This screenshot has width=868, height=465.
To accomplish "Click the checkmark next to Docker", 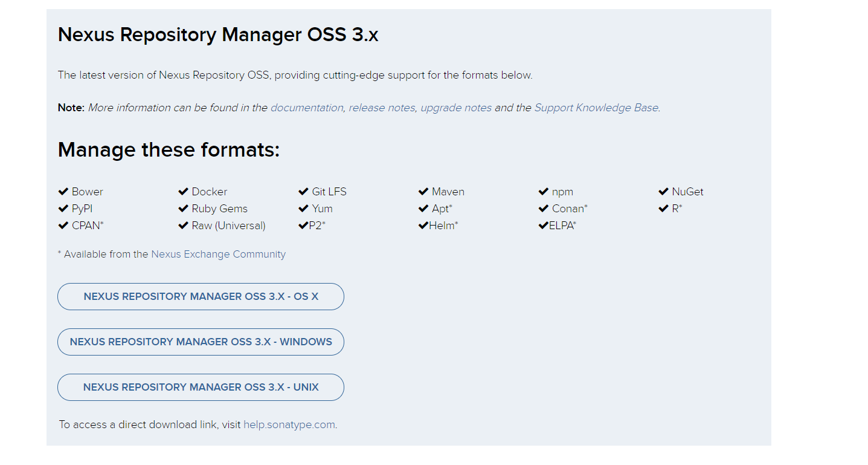I will point(183,192).
